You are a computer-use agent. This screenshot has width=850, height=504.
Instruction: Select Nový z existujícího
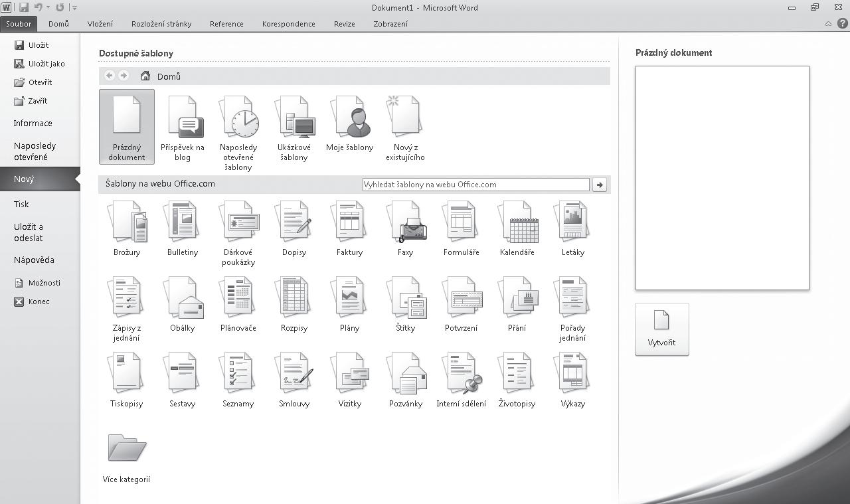pos(405,128)
